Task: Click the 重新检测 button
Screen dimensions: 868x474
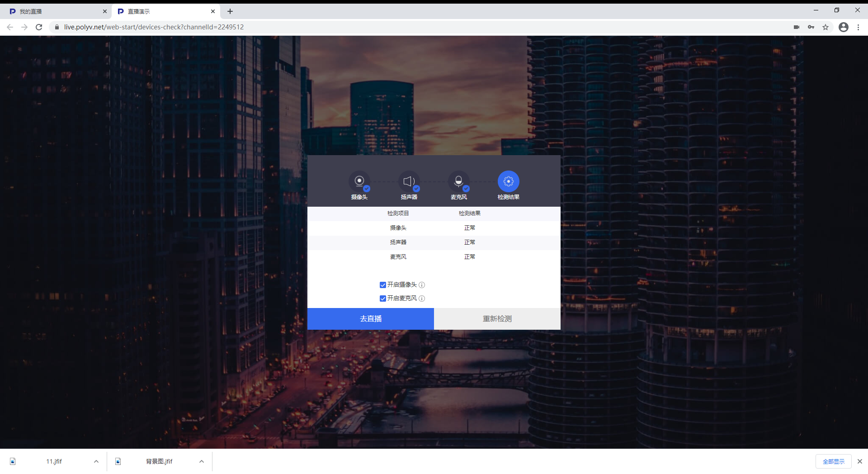Action: coord(497,319)
